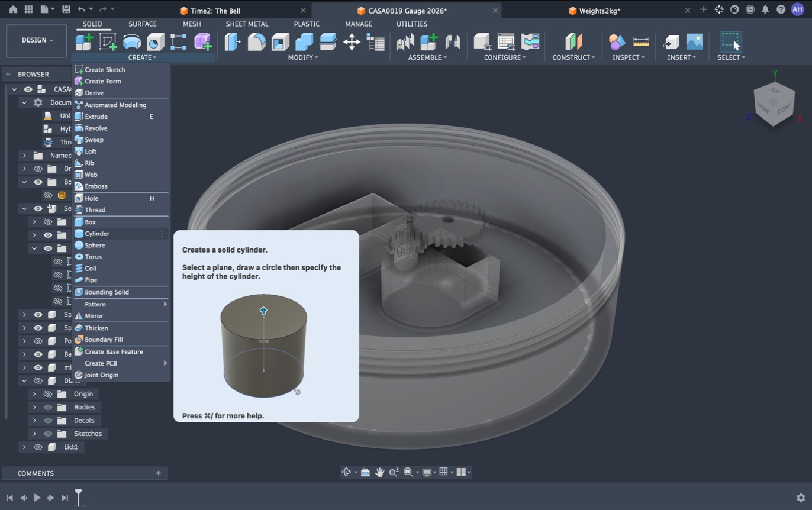The width and height of the screenshot is (812, 510).
Task: Open the MODIFY dropdown menu
Action: (x=303, y=57)
